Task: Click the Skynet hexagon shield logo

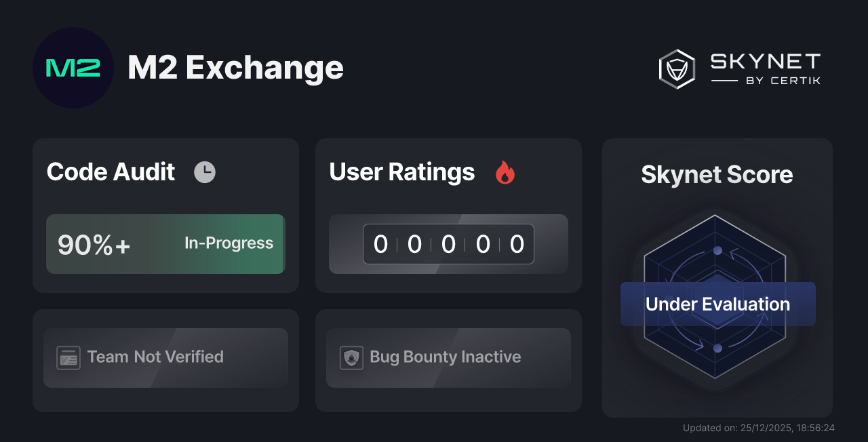Action: (676, 68)
